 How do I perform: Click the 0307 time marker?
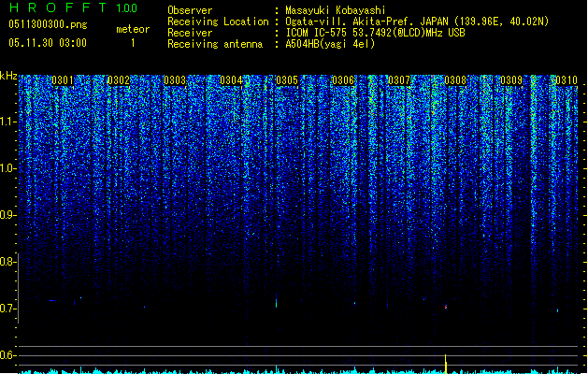399,80
